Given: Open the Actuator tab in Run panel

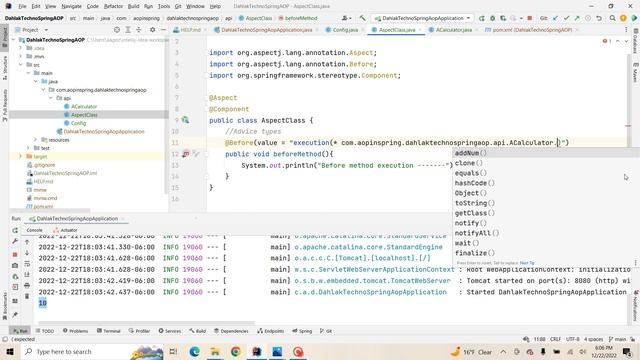Looking at the screenshot, I should coord(65,230).
